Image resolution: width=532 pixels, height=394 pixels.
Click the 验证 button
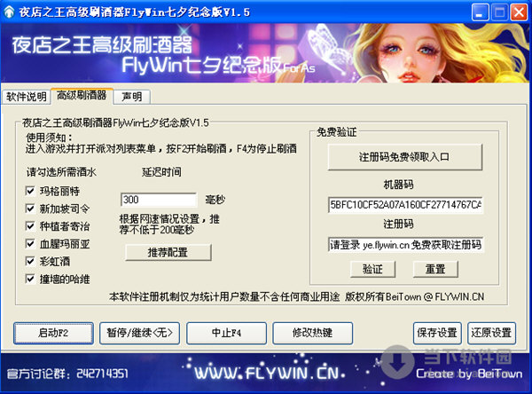(x=372, y=269)
